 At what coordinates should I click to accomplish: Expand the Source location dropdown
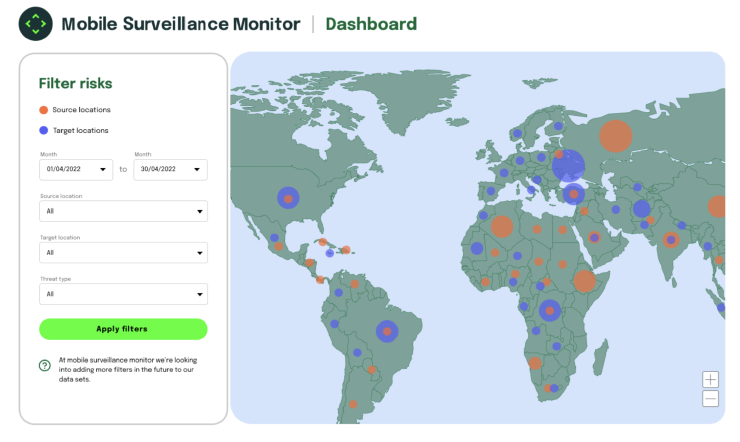(123, 211)
